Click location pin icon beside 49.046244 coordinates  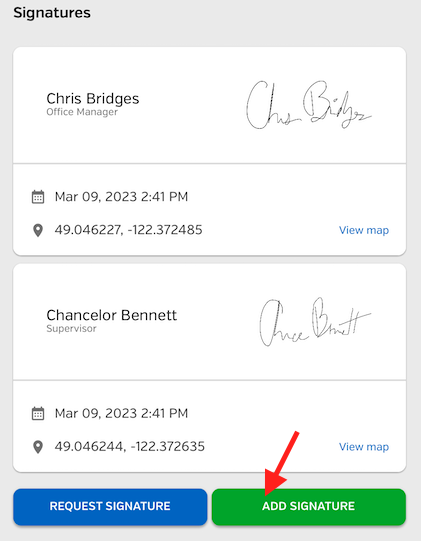click(x=38, y=447)
